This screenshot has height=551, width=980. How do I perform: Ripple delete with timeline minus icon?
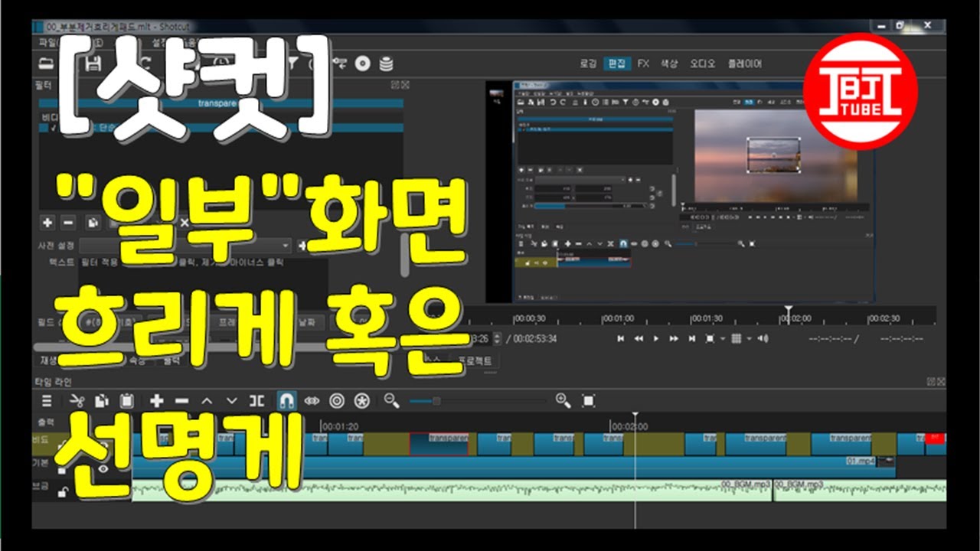pyautogui.click(x=181, y=400)
